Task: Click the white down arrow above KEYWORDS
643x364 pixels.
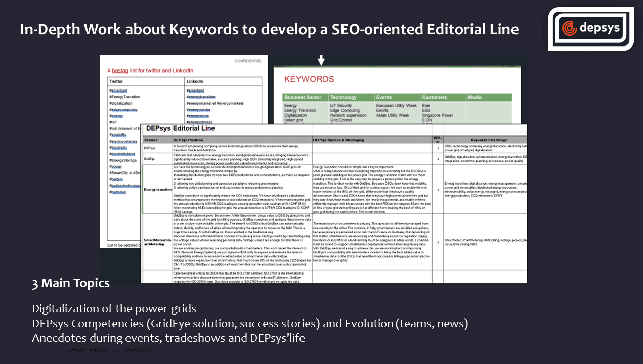Action: point(321,61)
